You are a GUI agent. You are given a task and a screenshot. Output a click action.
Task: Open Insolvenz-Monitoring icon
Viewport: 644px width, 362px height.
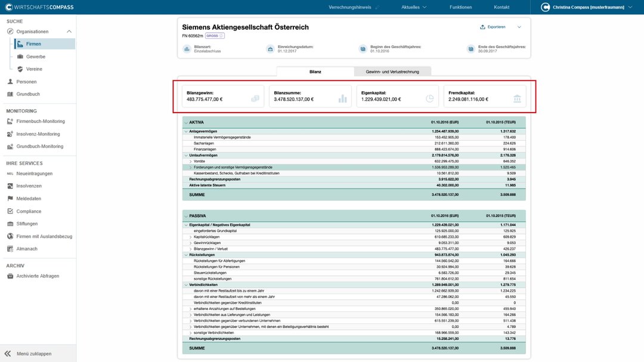10,134
